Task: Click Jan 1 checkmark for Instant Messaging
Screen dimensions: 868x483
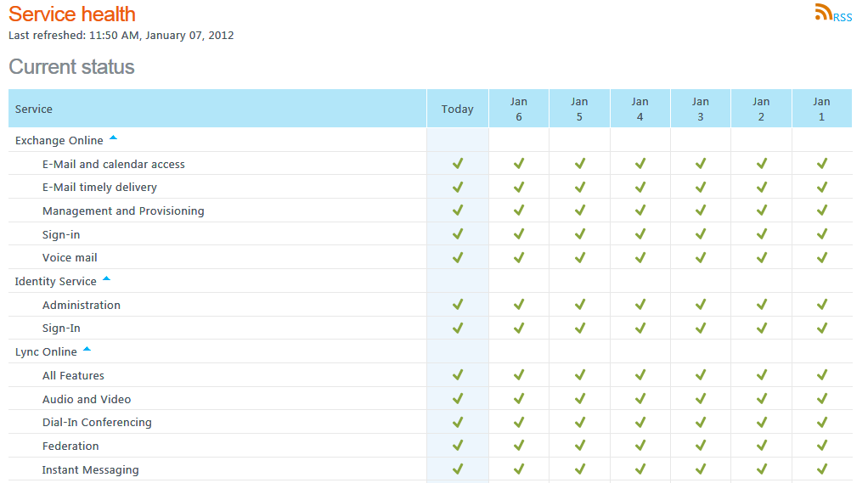Action: (822, 469)
